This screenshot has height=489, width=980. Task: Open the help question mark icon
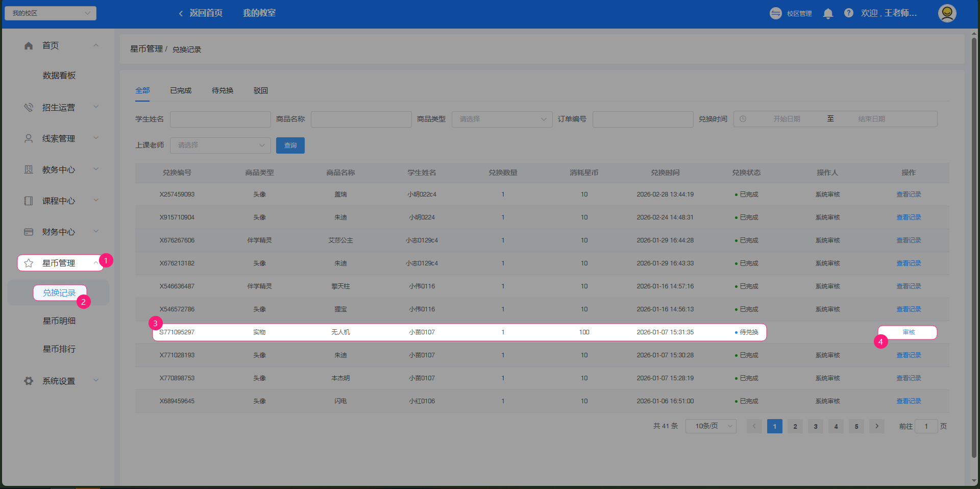coord(848,13)
